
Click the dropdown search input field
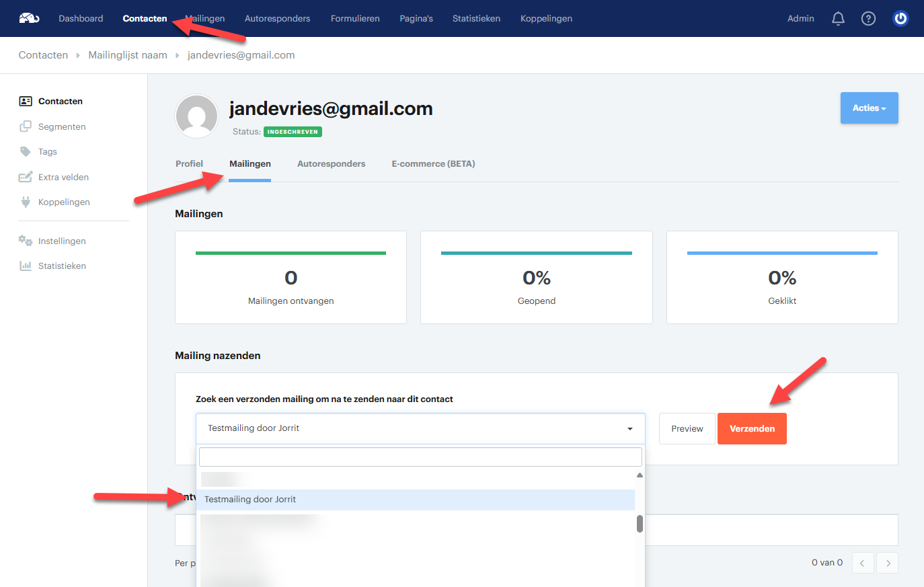420,457
